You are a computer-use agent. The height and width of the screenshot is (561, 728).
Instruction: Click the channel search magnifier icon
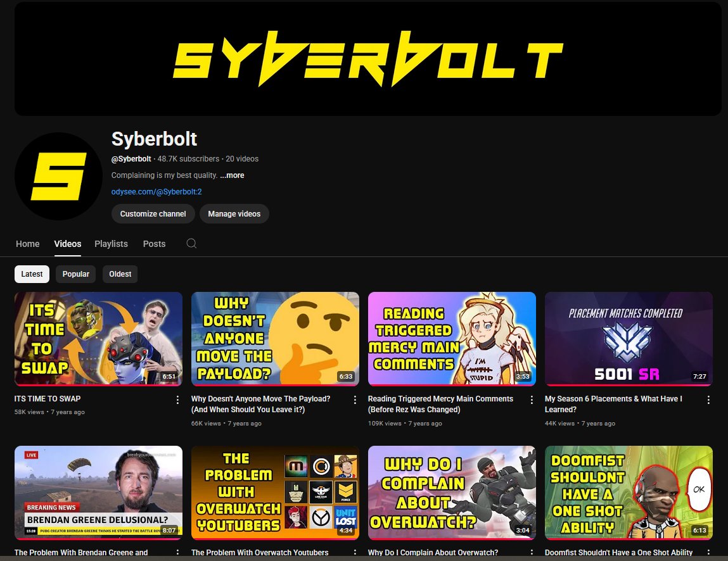point(191,243)
